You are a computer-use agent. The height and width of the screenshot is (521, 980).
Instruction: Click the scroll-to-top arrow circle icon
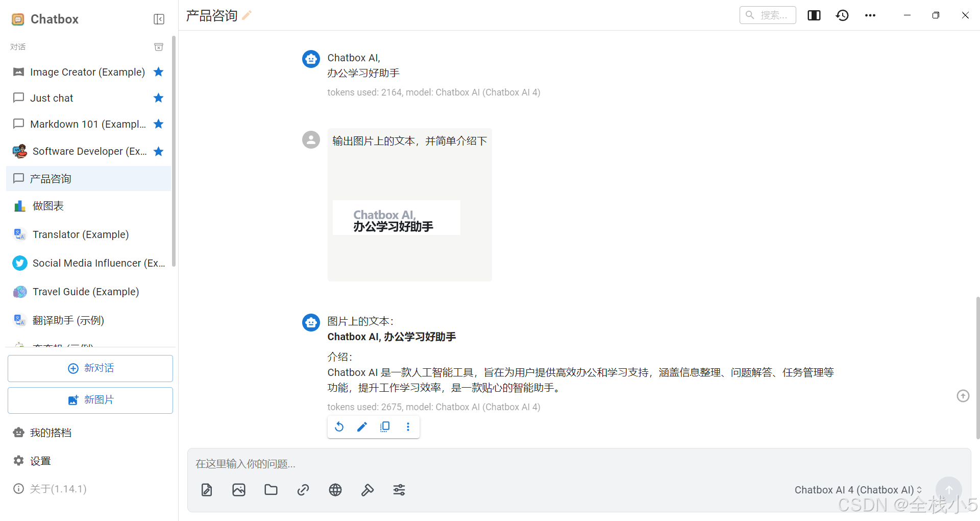pyautogui.click(x=963, y=396)
